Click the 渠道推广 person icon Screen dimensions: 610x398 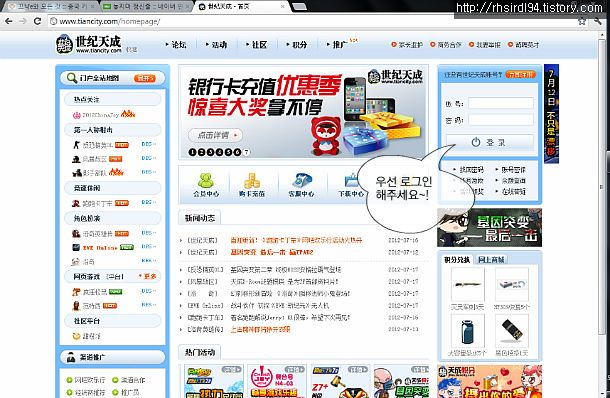(x=71, y=357)
